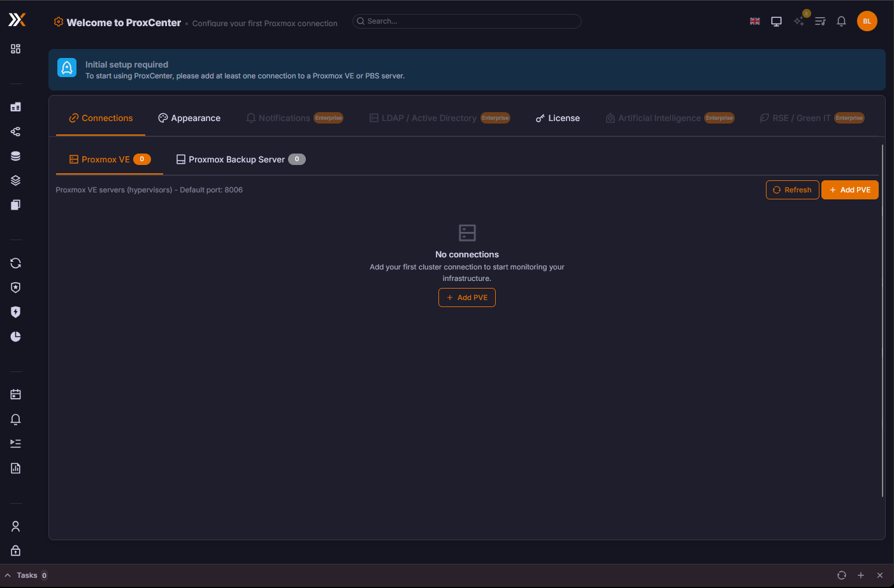Open the activity log list icon

(820, 21)
